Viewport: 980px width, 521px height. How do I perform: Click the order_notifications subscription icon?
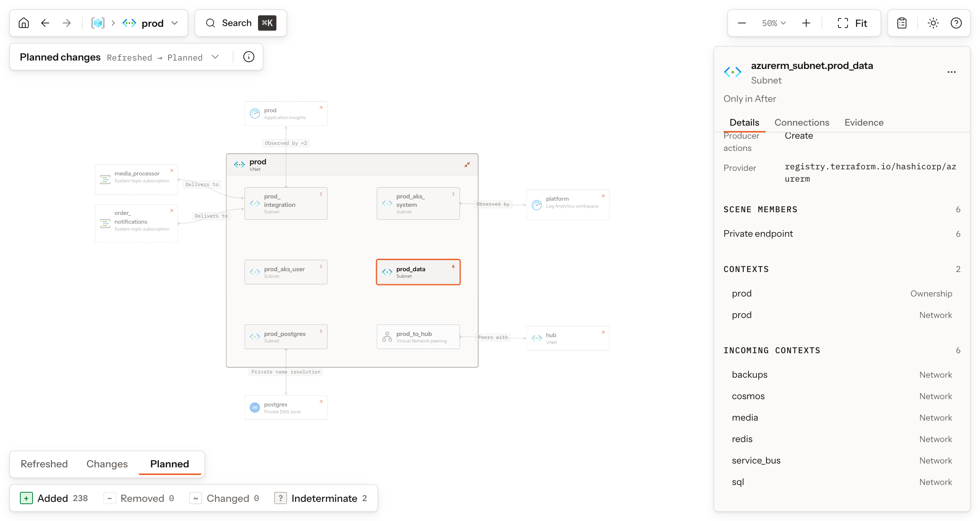(x=105, y=223)
